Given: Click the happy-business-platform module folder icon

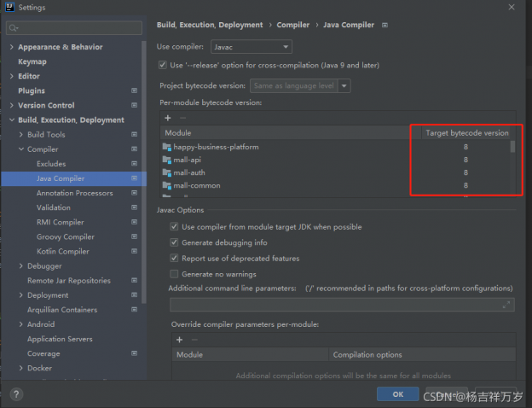Looking at the screenshot, I should click(167, 147).
